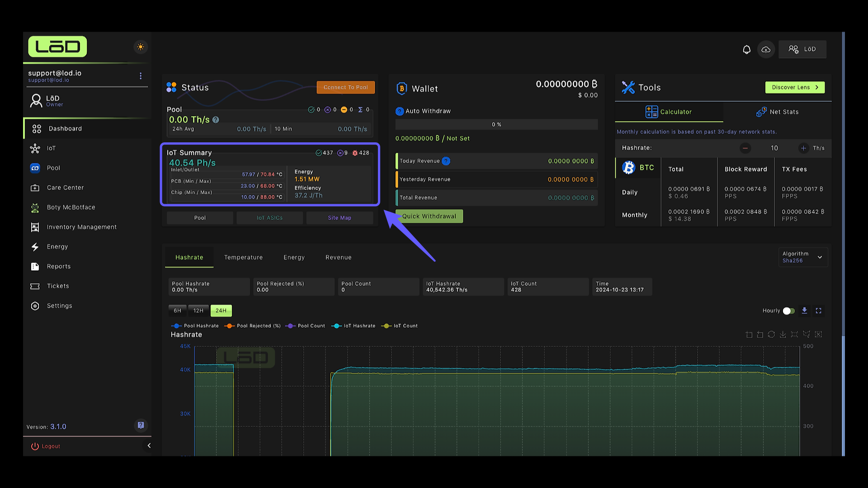Select the BTC coin icon
Viewport: 868px width, 488px height.
pos(628,168)
